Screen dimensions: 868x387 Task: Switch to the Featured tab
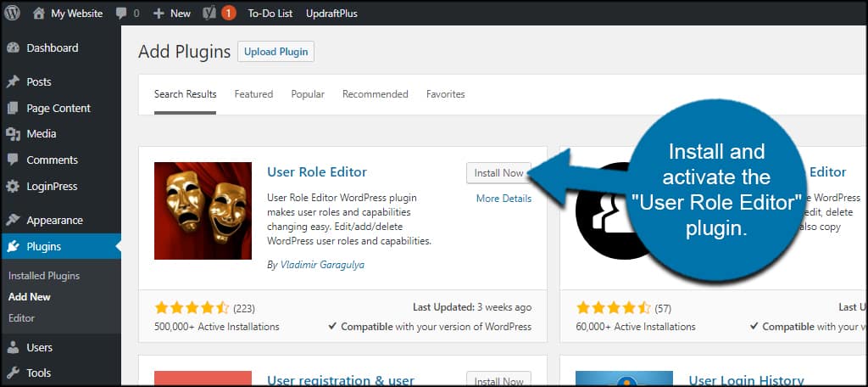[253, 94]
